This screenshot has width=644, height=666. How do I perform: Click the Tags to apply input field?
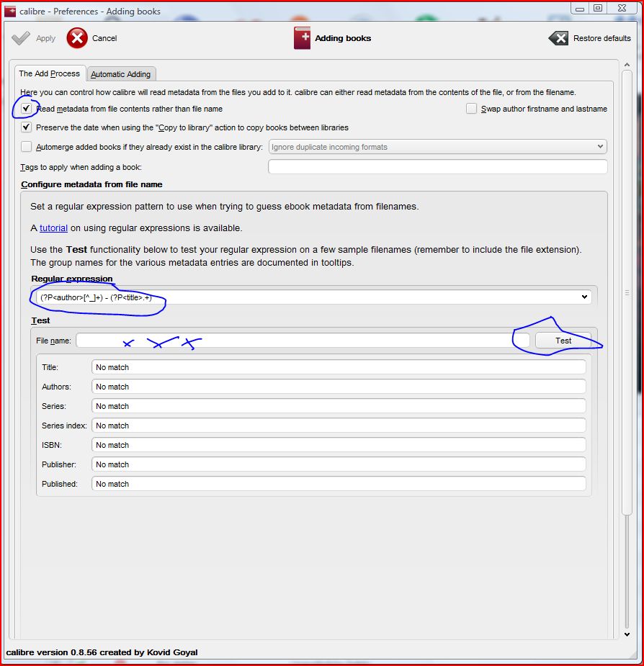(x=437, y=167)
